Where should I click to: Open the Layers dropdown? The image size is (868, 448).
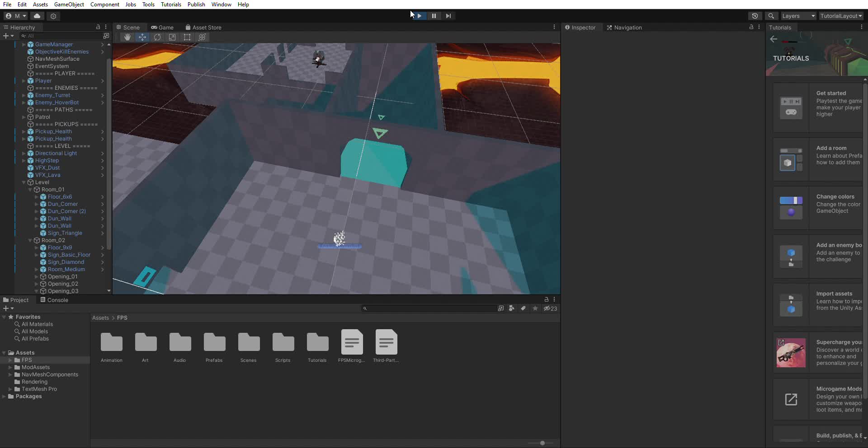click(798, 16)
